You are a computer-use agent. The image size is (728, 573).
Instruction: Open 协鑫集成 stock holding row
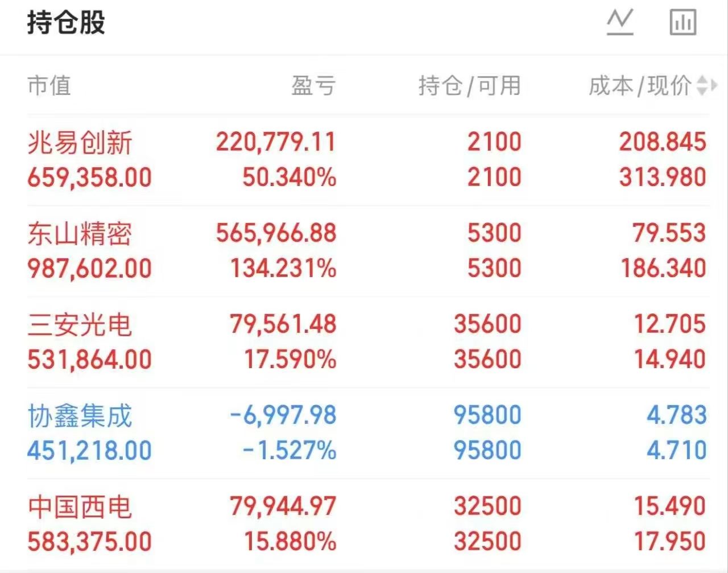(367, 433)
